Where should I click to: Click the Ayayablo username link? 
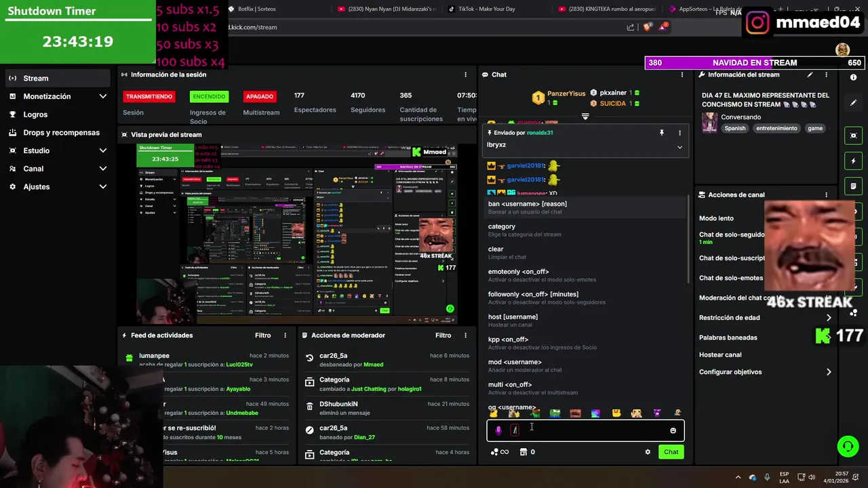coord(238,389)
